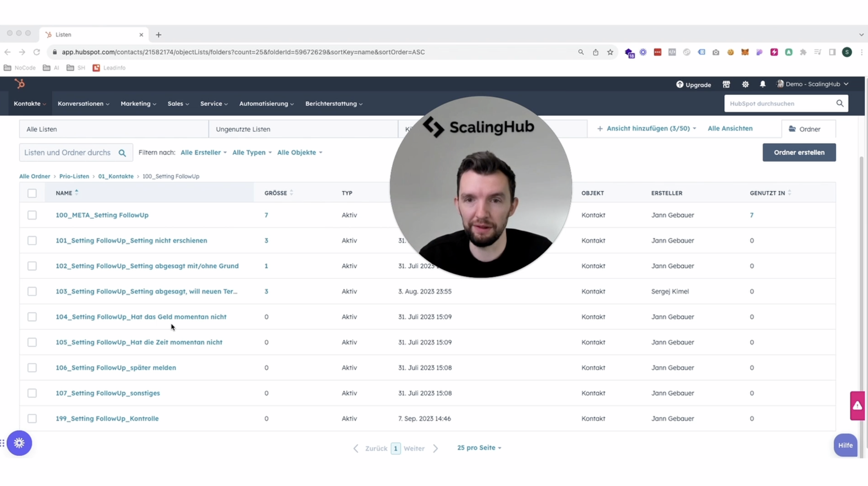Check the 199_Setting FollowUp_Kontrolle row

[x=32, y=418]
